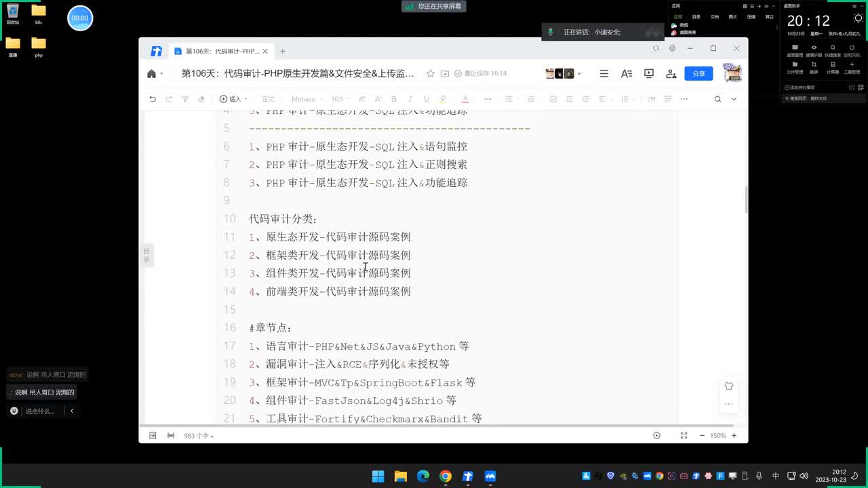Image resolution: width=868 pixels, height=488 pixels.
Task: Start presentation mode icon
Action: click(649, 73)
